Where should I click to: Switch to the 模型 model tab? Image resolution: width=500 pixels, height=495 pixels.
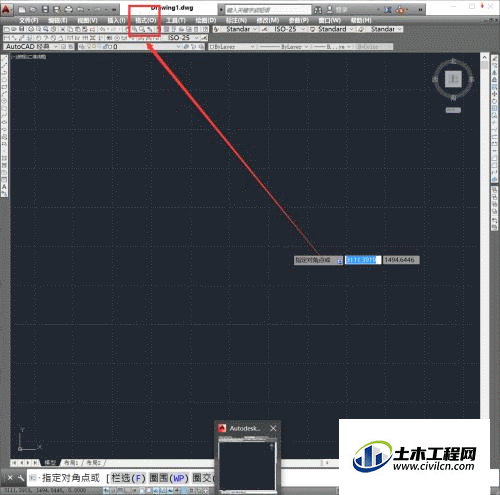click(51, 463)
